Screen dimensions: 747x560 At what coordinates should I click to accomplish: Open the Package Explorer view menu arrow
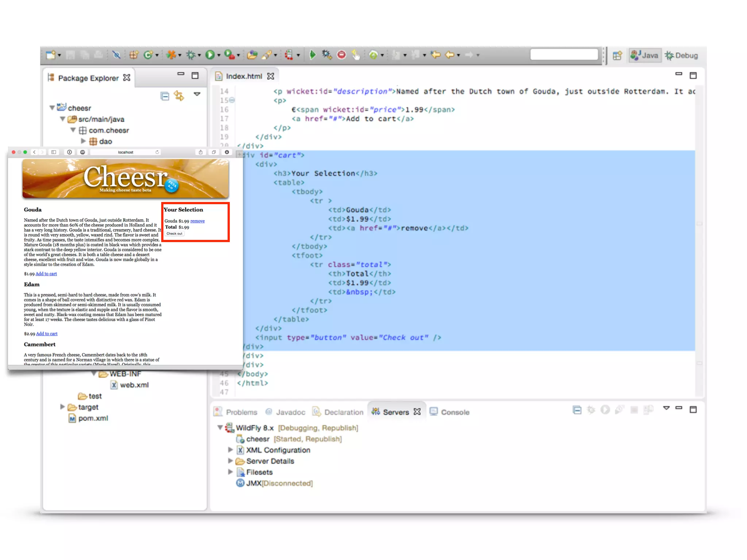pos(197,94)
